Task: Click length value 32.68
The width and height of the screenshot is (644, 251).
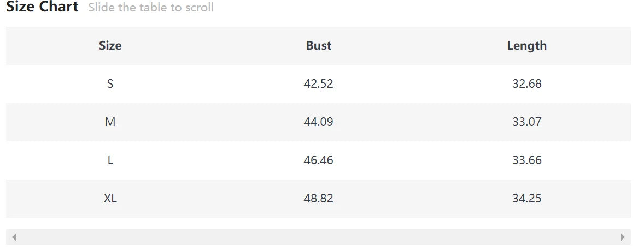Action: 526,83
